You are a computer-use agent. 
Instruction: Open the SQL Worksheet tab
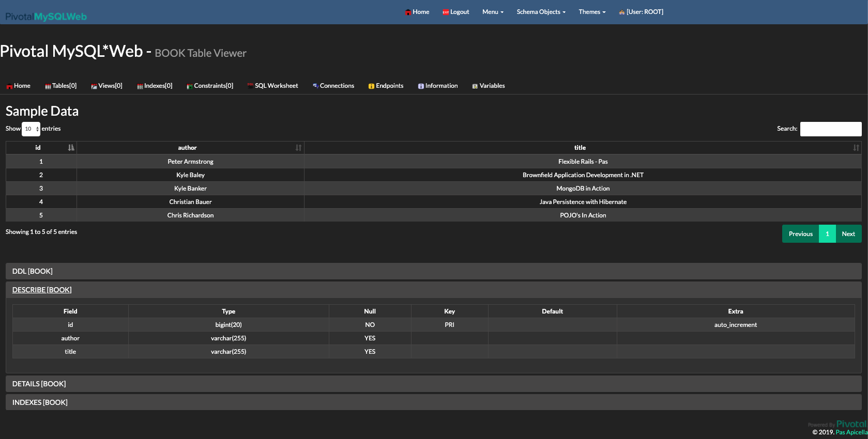click(x=273, y=86)
